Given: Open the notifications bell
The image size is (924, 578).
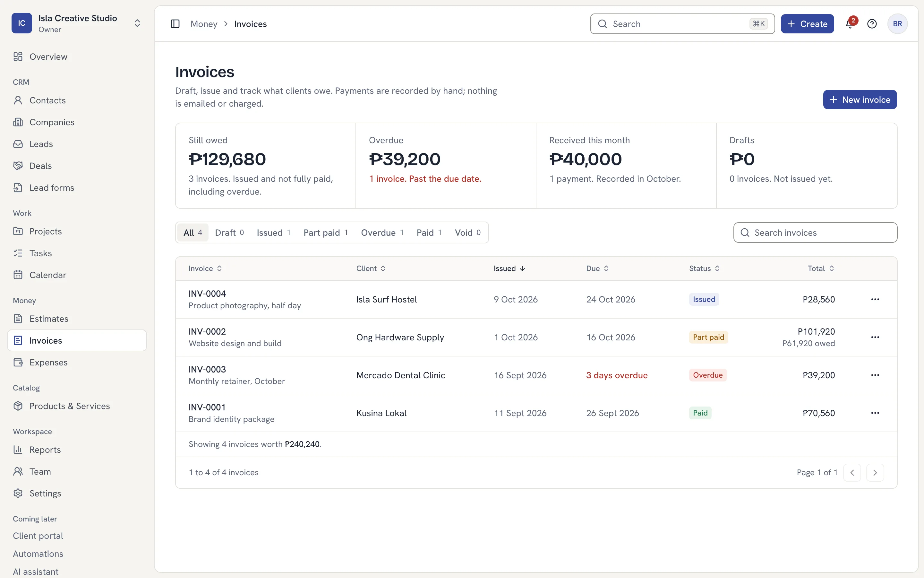Looking at the screenshot, I should (x=850, y=24).
